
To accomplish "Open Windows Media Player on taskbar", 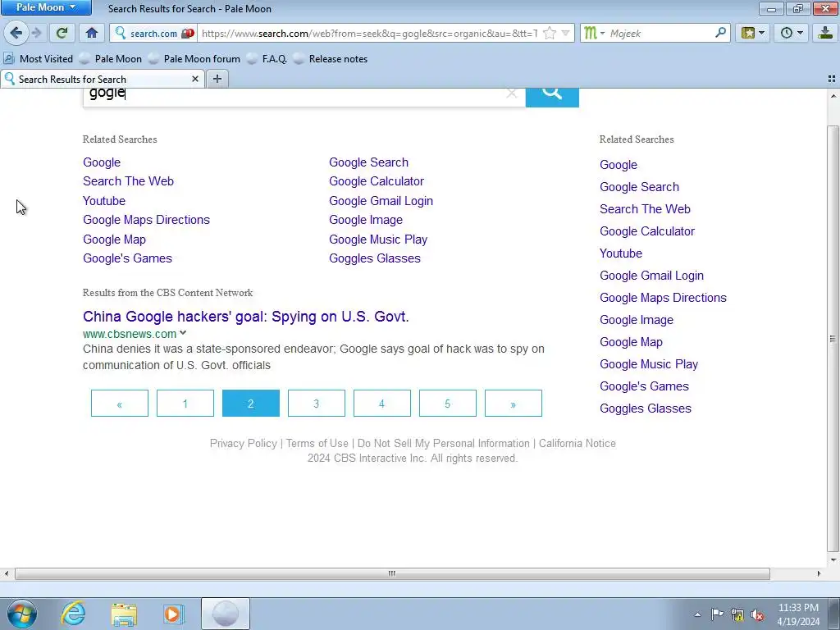I will [174, 614].
